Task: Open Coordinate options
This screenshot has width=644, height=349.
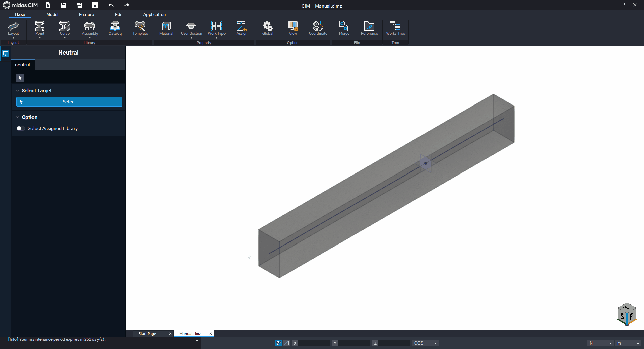Action: pos(318,28)
